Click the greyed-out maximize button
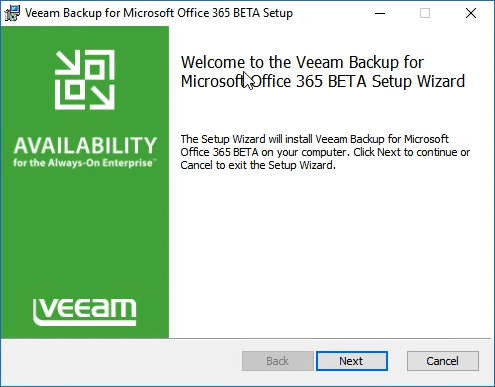The image size is (495, 387). (x=425, y=13)
